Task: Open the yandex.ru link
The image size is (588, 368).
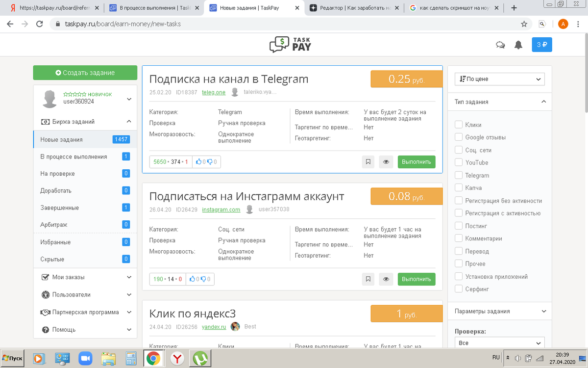Action: 214,327
